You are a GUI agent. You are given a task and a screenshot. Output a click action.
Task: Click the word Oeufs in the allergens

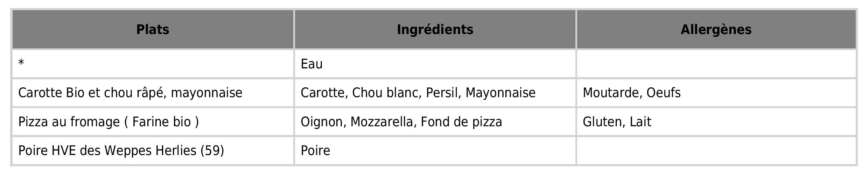pyautogui.click(x=663, y=93)
